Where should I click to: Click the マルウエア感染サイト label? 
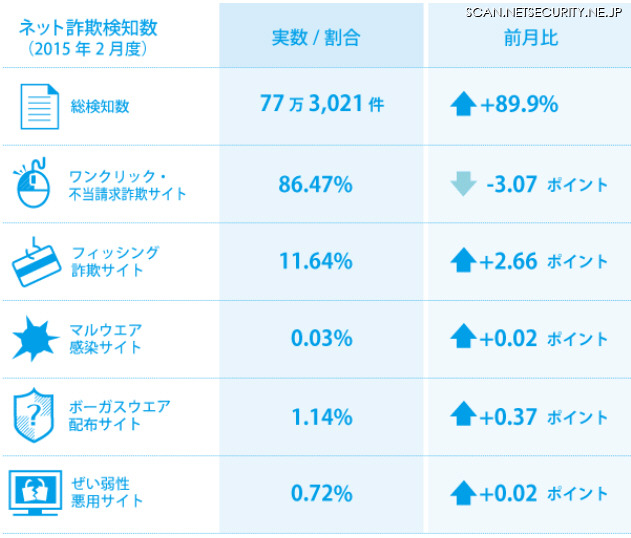coord(105,338)
